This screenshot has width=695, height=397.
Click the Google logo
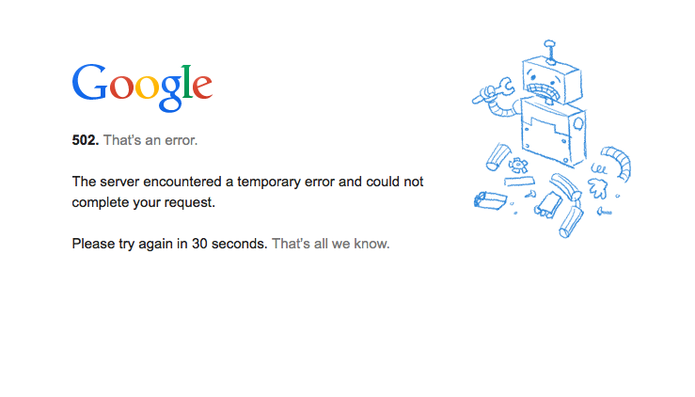142,87
